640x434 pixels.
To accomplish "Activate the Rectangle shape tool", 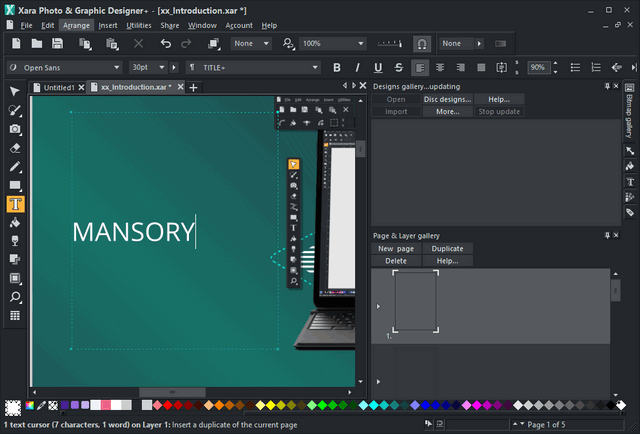I will click(x=15, y=186).
